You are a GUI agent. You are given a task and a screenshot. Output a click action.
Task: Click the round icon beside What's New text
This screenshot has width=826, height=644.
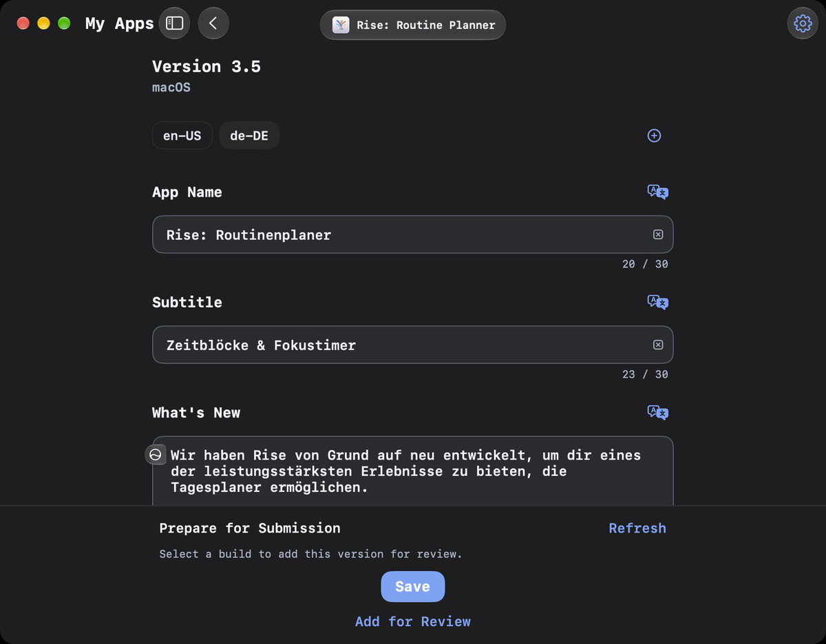pyautogui.click(x=156, y=455)
